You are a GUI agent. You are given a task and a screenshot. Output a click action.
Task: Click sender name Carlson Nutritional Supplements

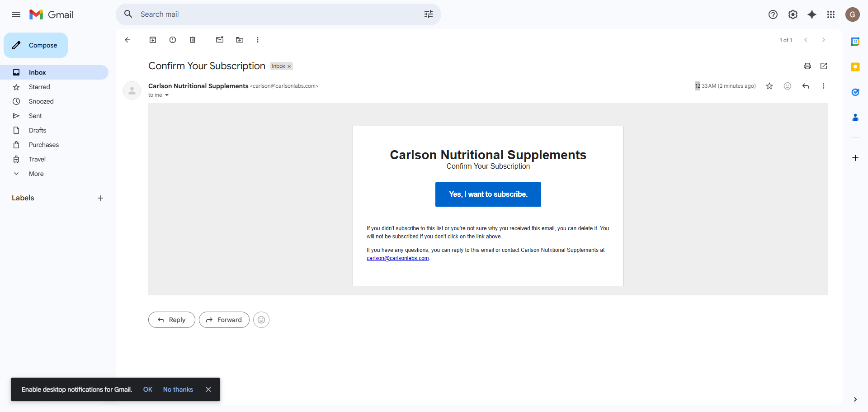coord(198,86)
